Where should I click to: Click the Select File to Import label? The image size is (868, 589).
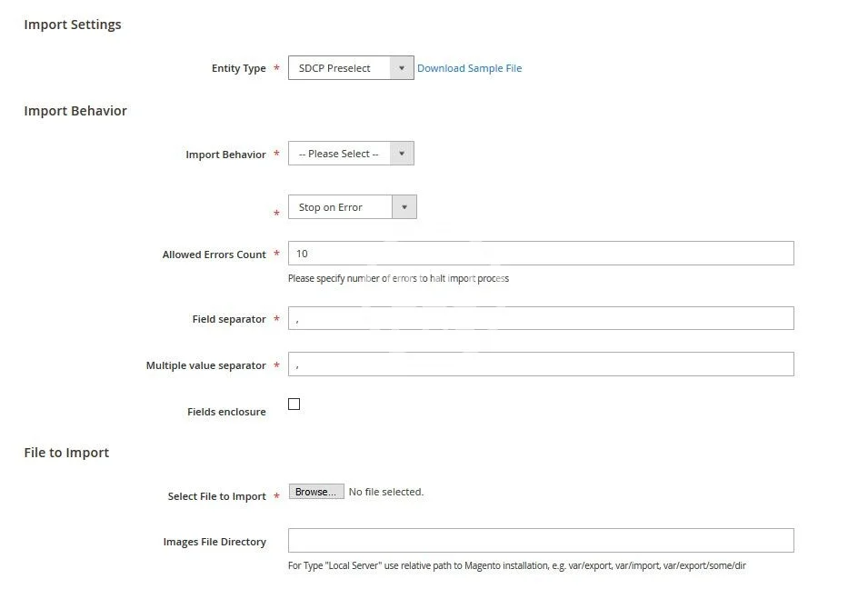point(216,496)
